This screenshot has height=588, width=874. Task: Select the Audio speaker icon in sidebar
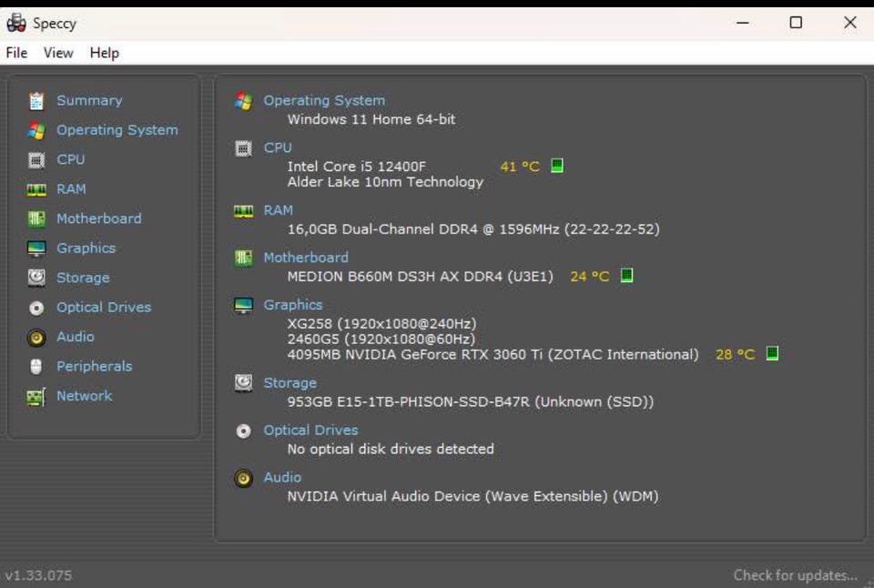click(x=36, y=337)
